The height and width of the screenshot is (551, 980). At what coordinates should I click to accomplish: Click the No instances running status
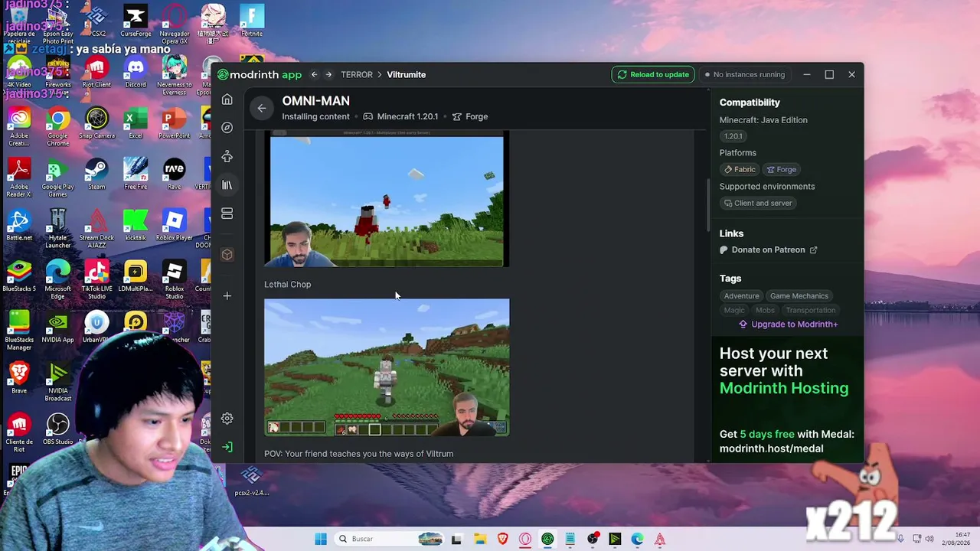744,74
